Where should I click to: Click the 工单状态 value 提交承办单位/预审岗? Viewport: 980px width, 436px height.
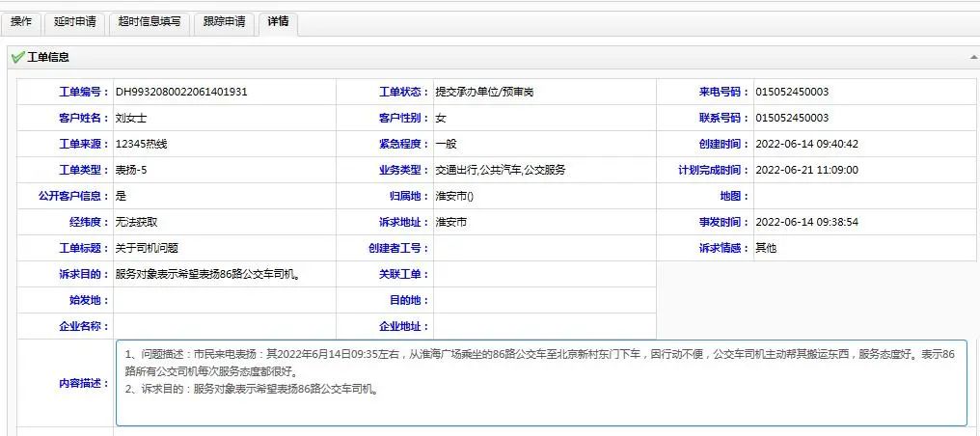[484, 92]
